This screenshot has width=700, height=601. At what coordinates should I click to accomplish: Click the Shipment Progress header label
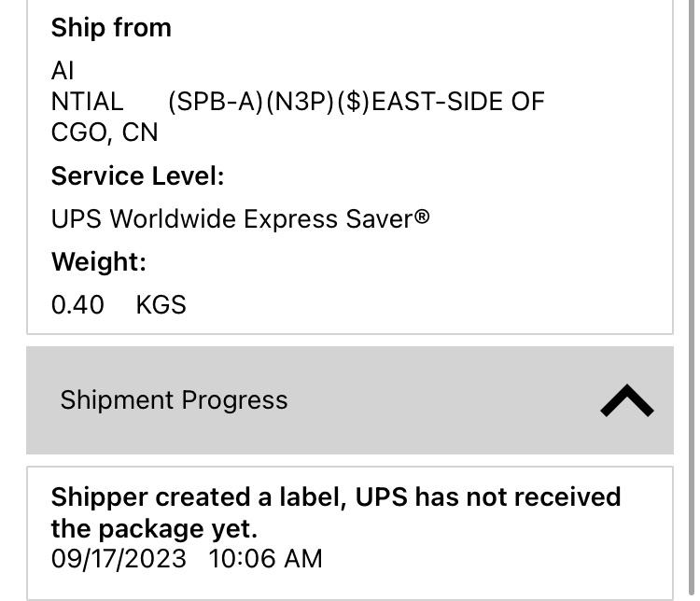(x=174, y=400)
